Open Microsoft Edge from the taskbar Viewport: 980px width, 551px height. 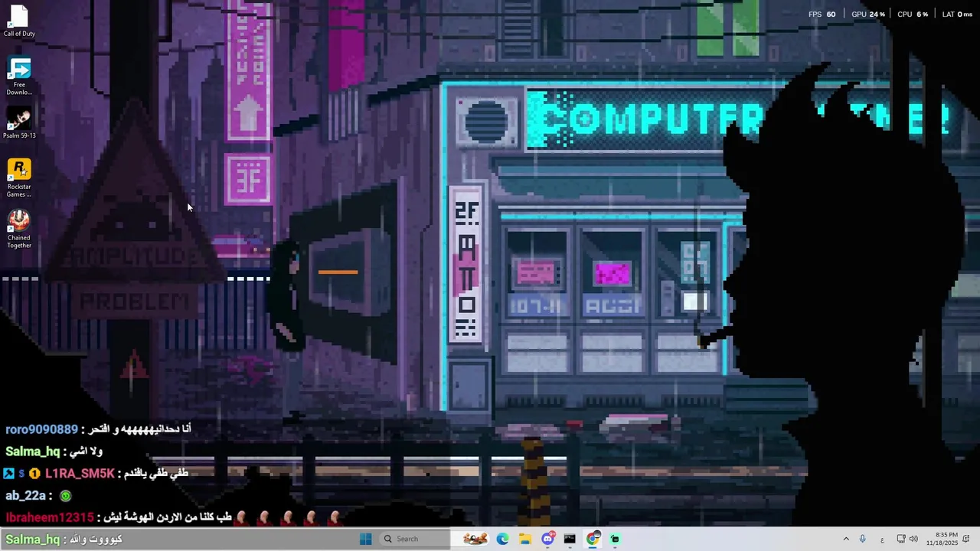[x=502, y=539]
